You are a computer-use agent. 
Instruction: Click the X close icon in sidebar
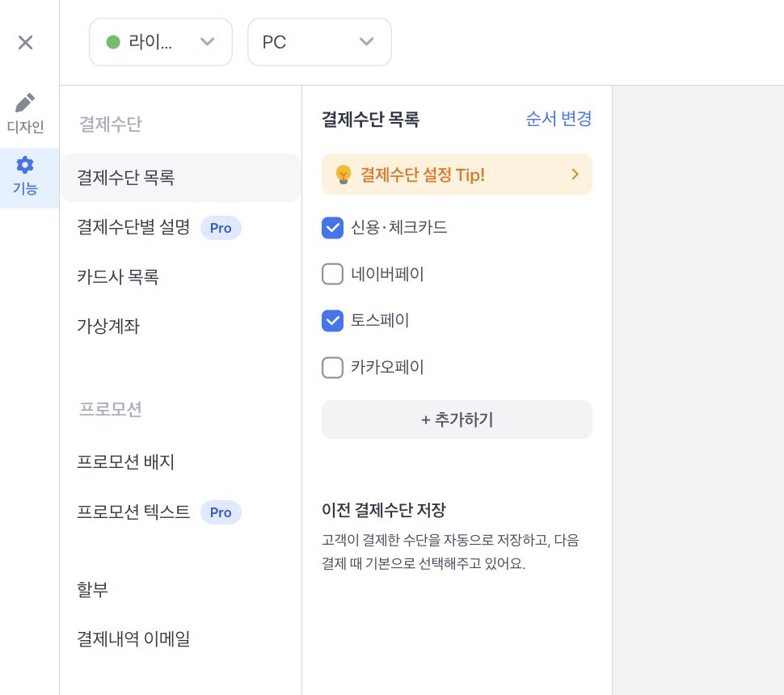(x=25, y=42)
